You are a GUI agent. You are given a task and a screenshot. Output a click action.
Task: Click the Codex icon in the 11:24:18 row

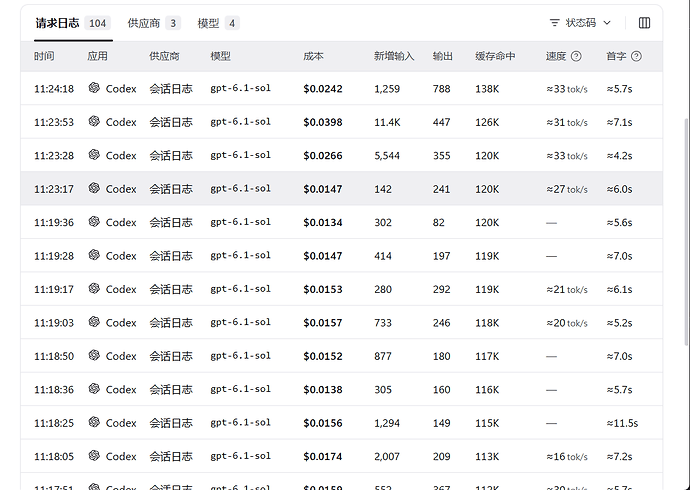click(94, 88)
